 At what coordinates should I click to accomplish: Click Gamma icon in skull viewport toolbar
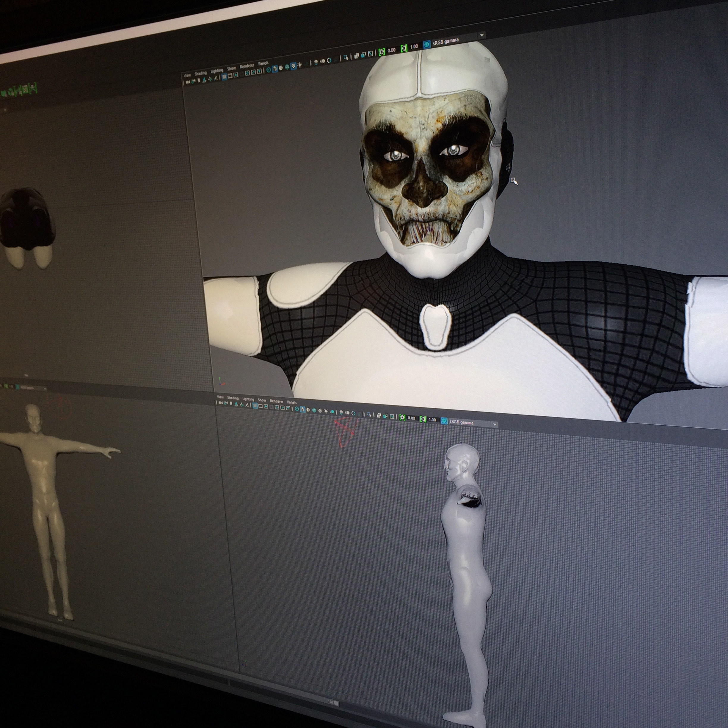[404, 48]
